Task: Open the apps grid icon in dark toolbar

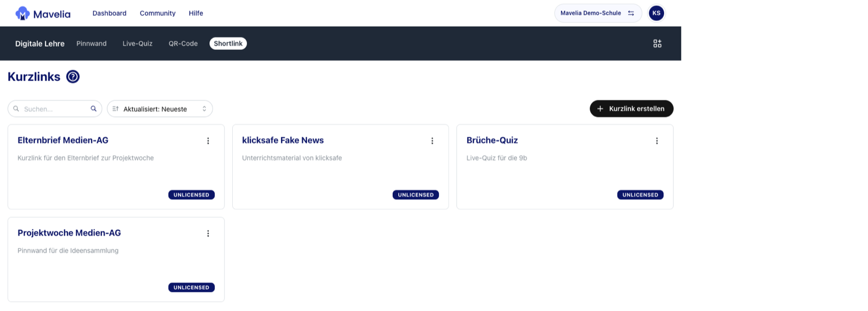Action: click(657, 43)
